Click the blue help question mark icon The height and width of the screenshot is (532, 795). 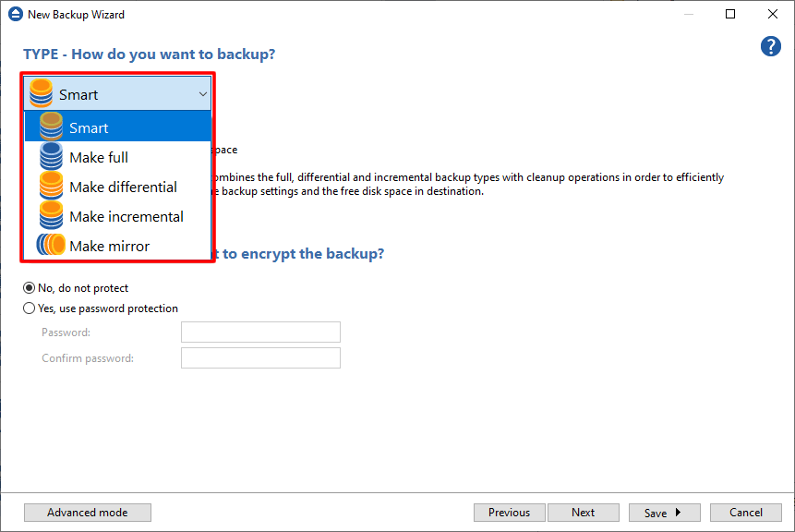click(771, 47)
